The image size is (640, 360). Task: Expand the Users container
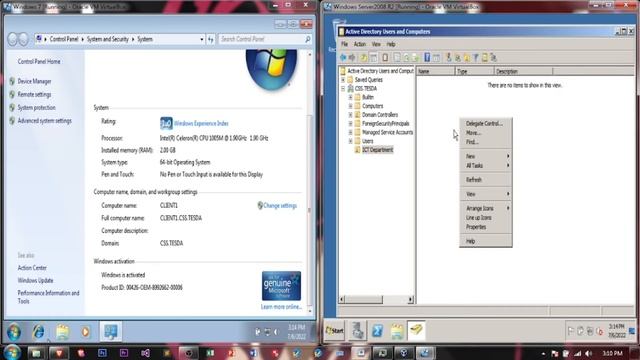tap(350, 141)
